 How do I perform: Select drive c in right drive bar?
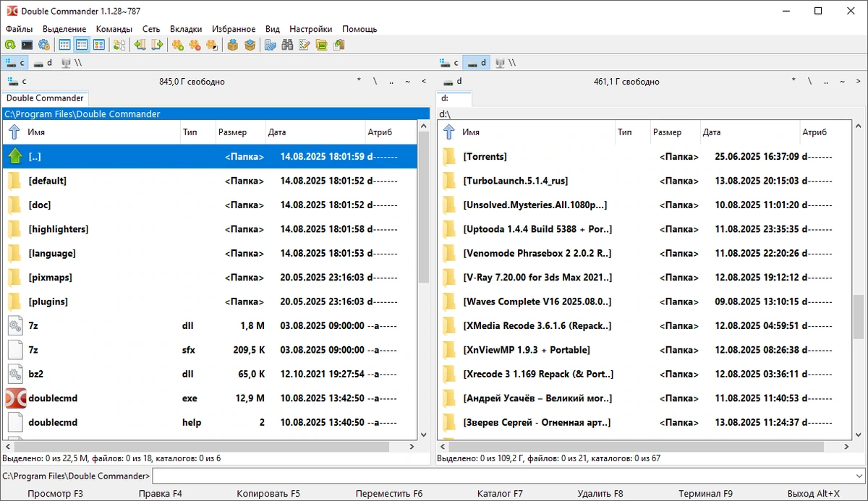(448, 63)
